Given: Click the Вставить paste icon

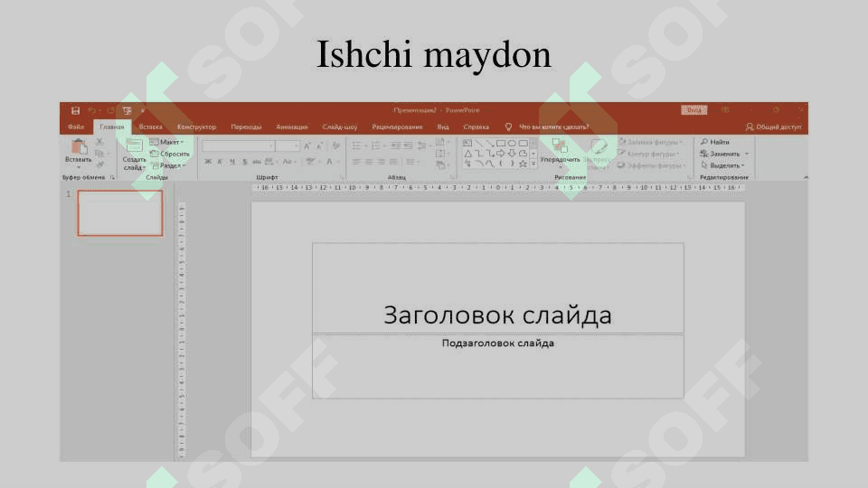Looking at the screenshot, I should [80, 146].
